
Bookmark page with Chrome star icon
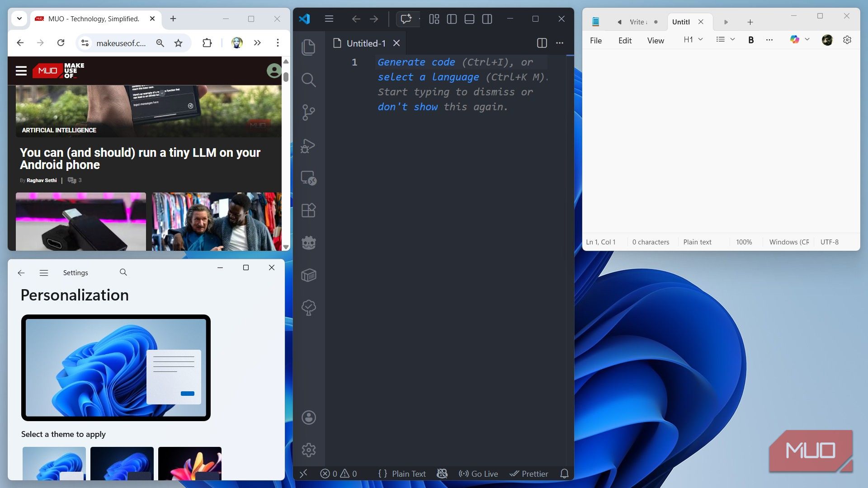179,43
